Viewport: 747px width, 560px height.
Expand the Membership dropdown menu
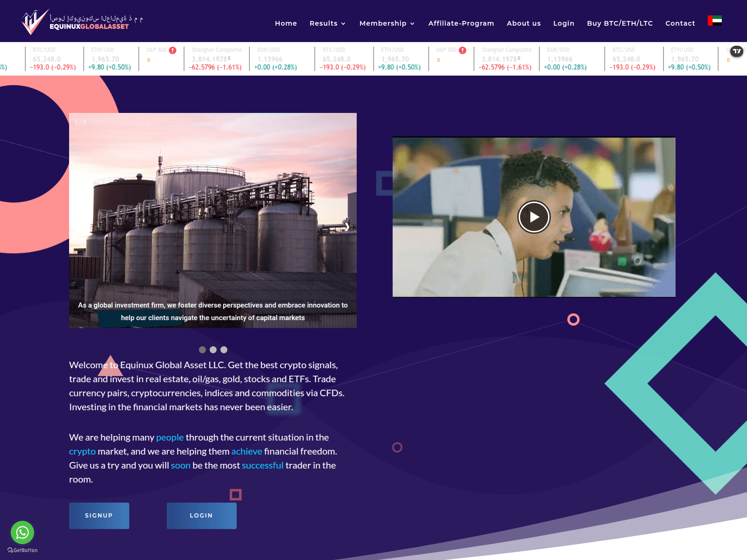pos(387,23)
